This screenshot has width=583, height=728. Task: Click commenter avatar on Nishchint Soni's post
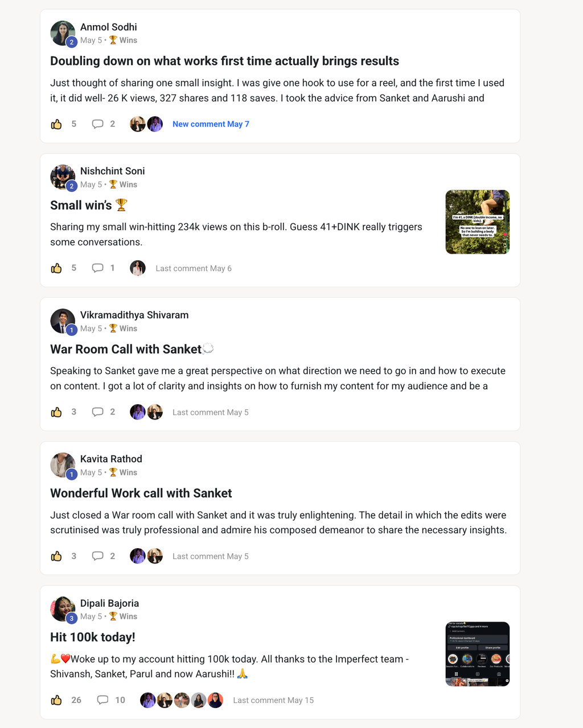click(138, 268)
